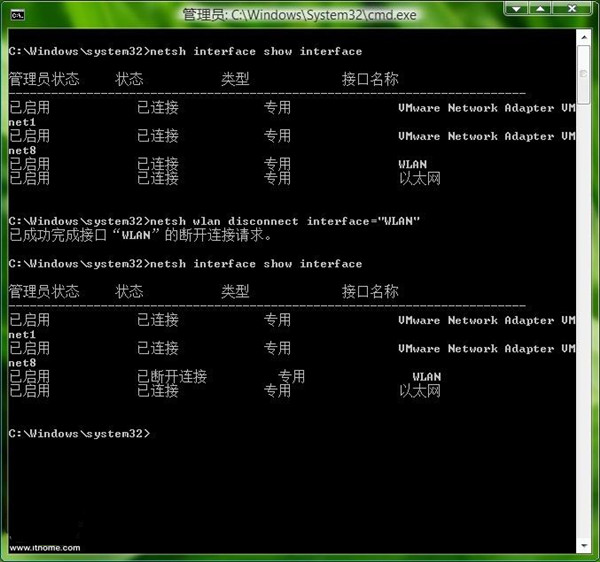The width and height of the screenshot is (600, 562).
Task: Click WLAN interface name in the first table
Action: pos(412,164)
